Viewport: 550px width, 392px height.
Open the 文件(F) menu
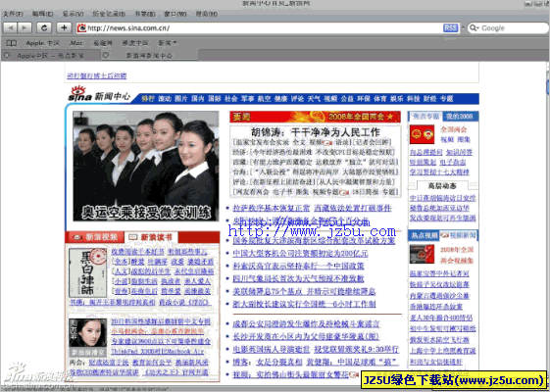coord(13,14)
